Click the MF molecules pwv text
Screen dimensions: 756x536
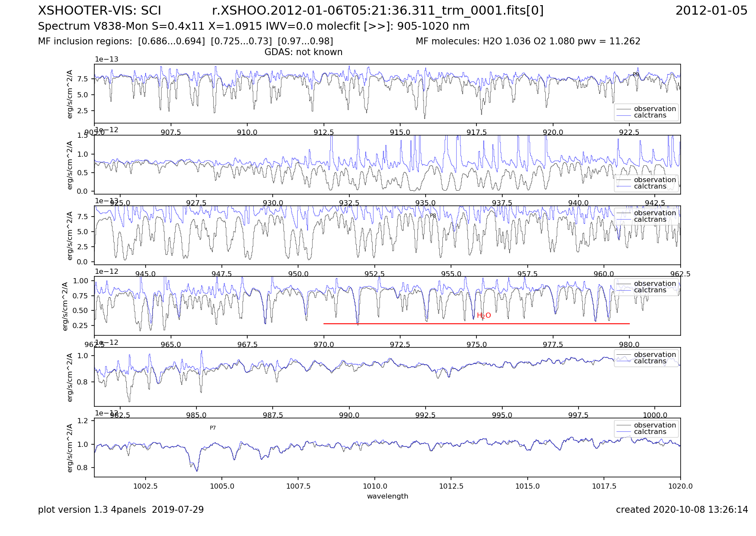(x=528, y=41)
